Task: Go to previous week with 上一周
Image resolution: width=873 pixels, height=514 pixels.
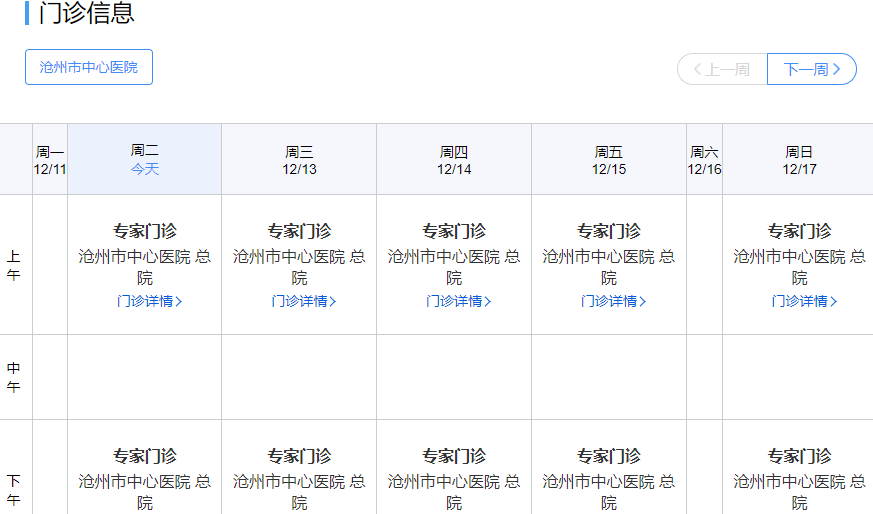Action: point(722,69)
